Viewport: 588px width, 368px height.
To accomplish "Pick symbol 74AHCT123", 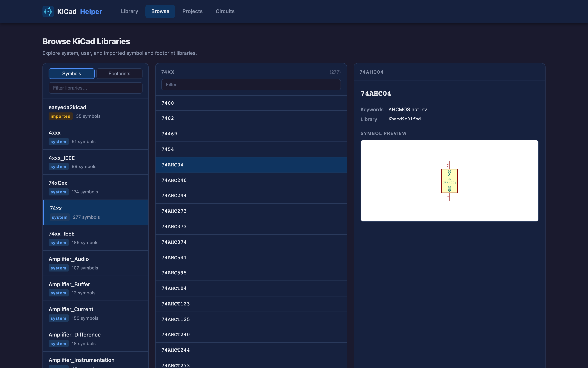I will pyautogui.click(x=251, y=304).
